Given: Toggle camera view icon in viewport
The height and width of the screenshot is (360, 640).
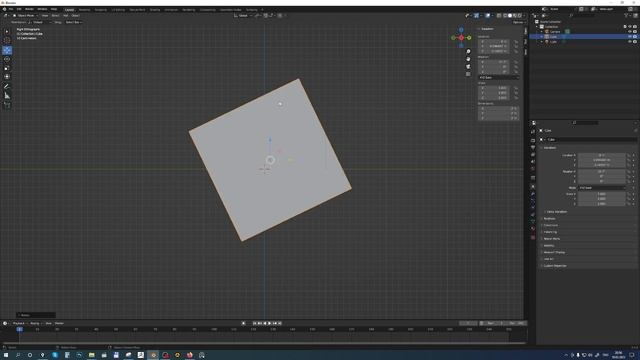Looking at the screenshot, I should click(x=468, y=67).
